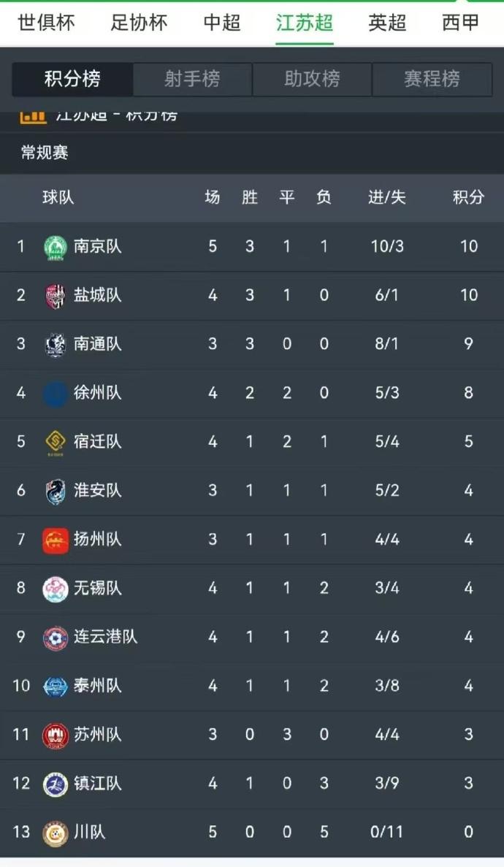
Task: Tap the Yangzhou team (扬州队) red logo
Action: [x=56, y=540]
